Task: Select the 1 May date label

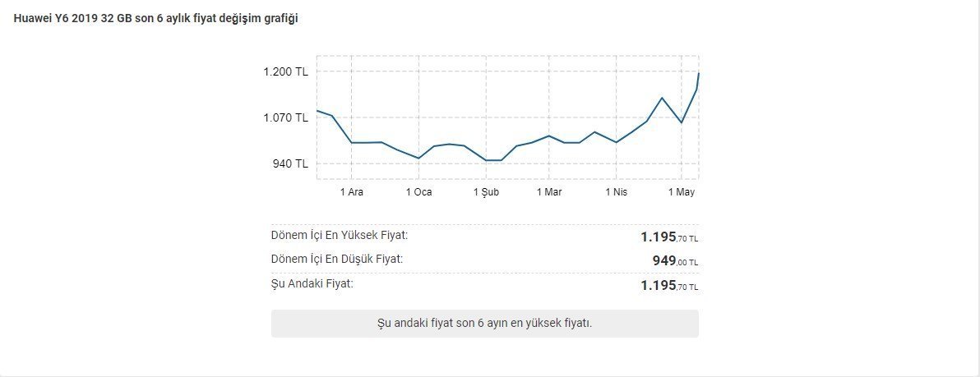Action: point(682,192)
